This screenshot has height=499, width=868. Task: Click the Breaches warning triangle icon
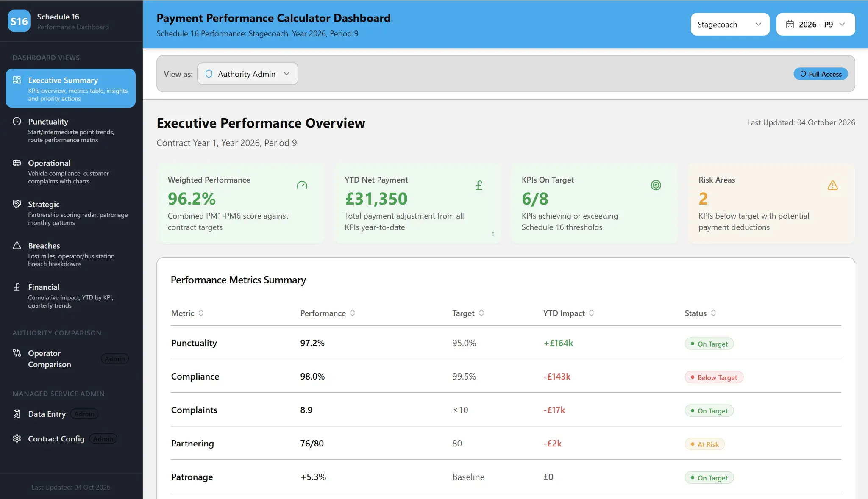tap(17, 245)
